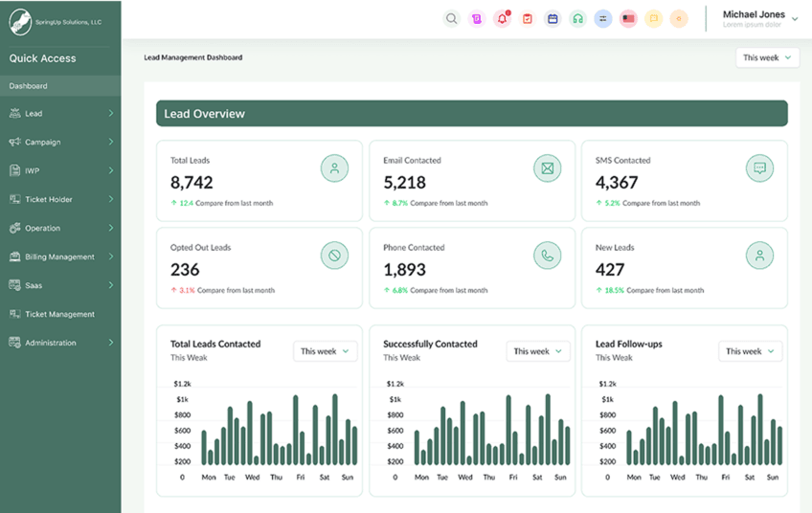Viewport: 812px width, 513px height.
Task: Open the notifications bell
Action: coord(502,18)
